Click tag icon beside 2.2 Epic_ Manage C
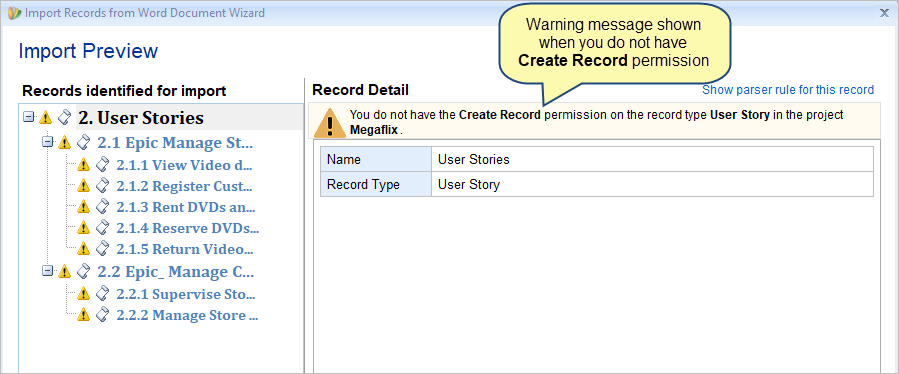Screen dimensions: 899x374 coord(83,271)
